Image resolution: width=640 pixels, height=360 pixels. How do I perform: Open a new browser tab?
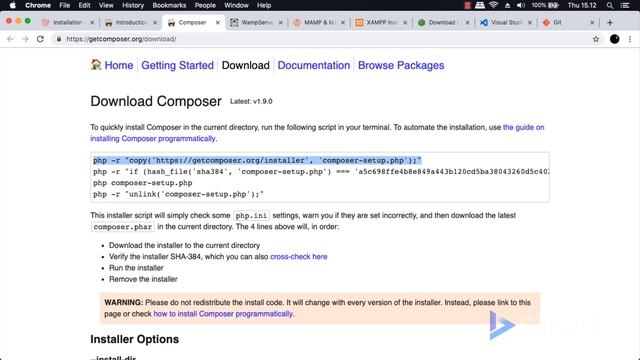click(610, 22)
